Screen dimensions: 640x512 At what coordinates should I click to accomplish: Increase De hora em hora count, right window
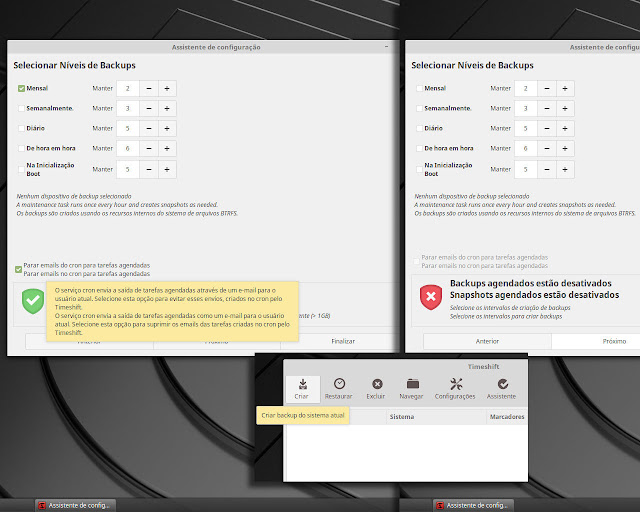pos(565,148)
